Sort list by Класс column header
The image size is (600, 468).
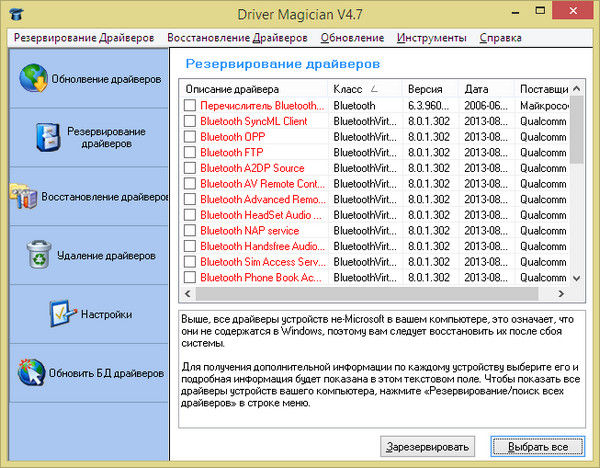pos(365,89)
